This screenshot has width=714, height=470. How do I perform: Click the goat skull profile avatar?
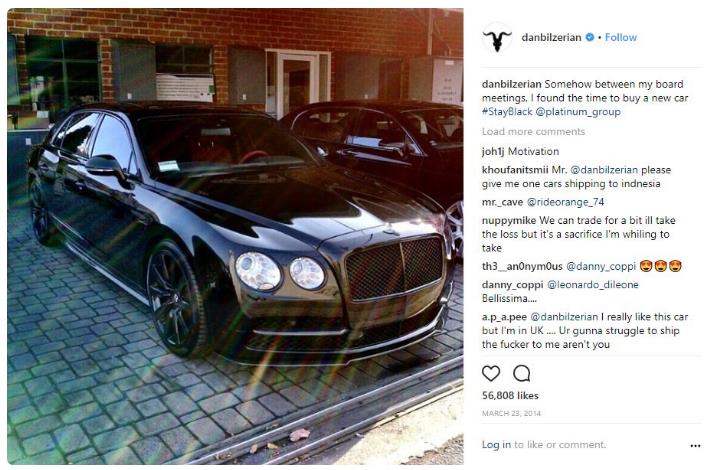click(497, 38)
